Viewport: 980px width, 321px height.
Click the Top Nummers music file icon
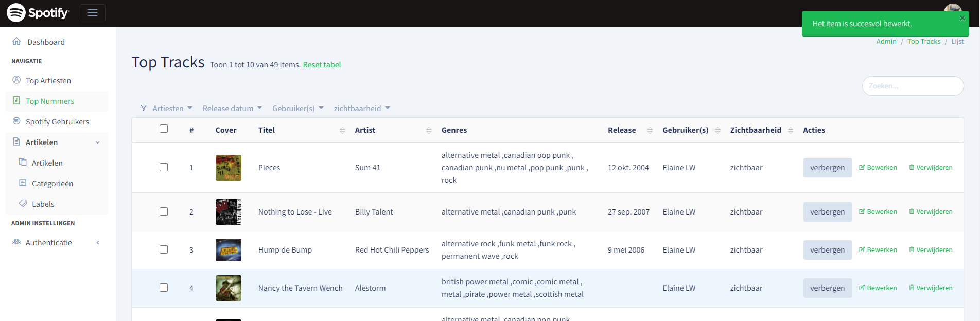pos(16,101)
